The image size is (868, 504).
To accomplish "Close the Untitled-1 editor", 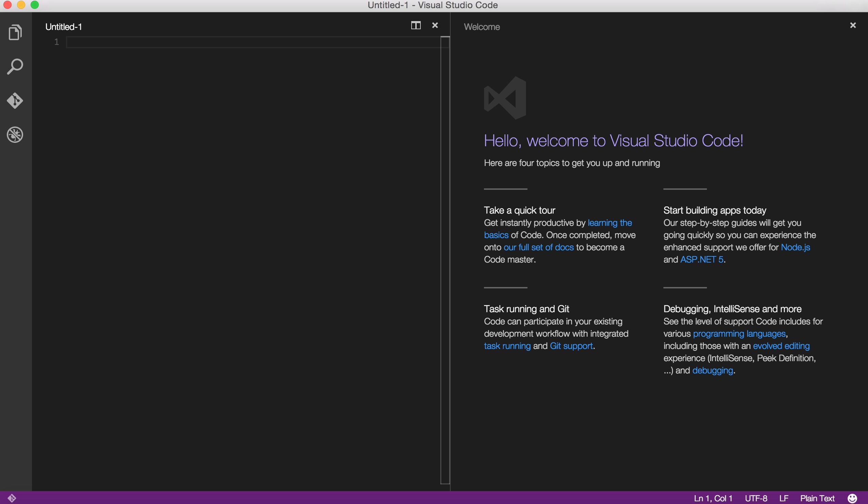I will coord(435,26).
